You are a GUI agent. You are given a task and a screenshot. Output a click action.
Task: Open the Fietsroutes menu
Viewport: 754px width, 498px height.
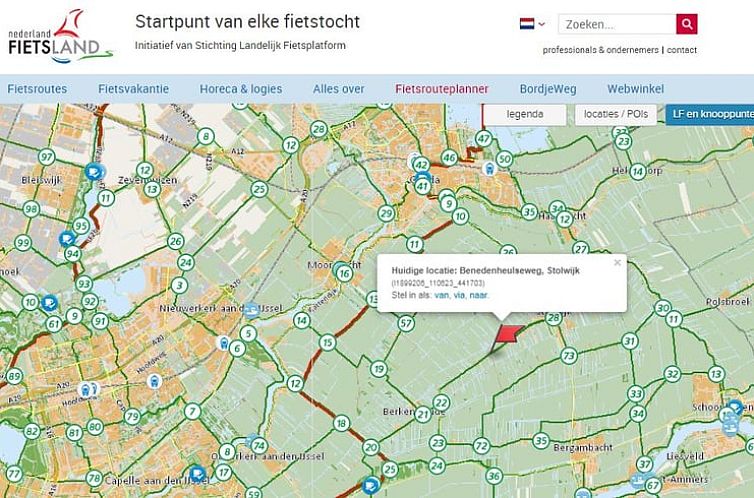pyautogui.click(x=37, y=89)
